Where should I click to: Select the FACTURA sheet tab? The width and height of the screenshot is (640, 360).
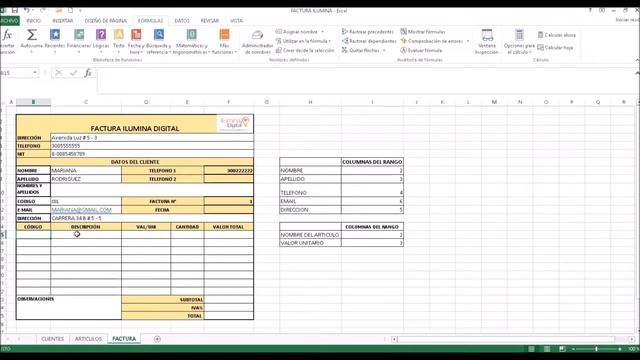124,339
